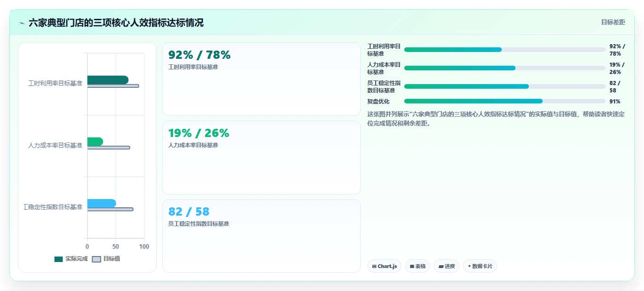Click the 92% / 78% value in progress list
Viewport: 644px width, 291px height.
pos(617,50)
